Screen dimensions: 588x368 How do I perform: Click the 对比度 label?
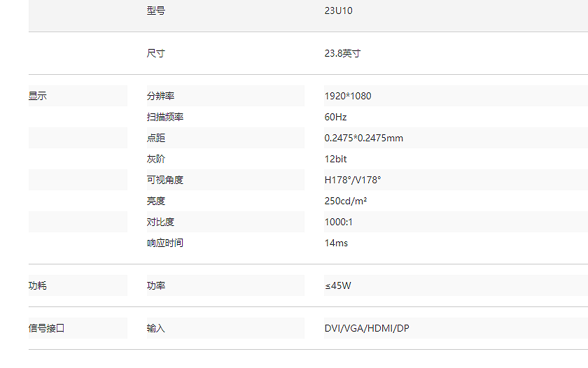[160, 222]
